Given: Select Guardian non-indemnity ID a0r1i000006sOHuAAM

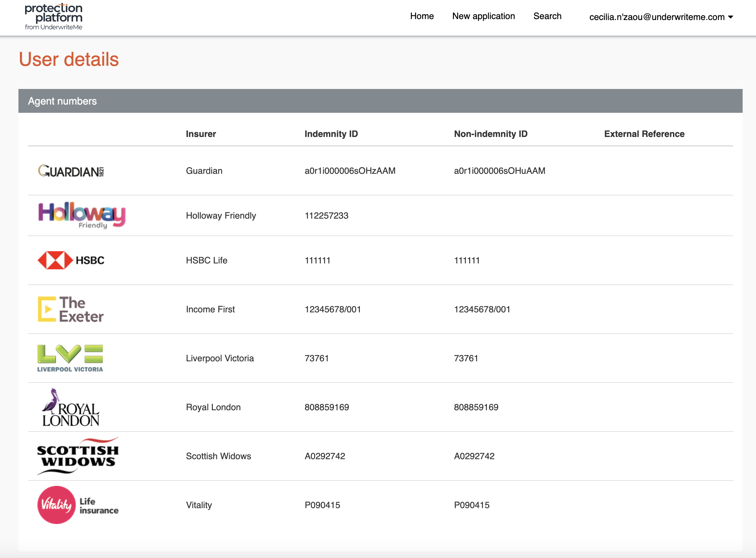Looking at the screenshot, I should [499, 171].
